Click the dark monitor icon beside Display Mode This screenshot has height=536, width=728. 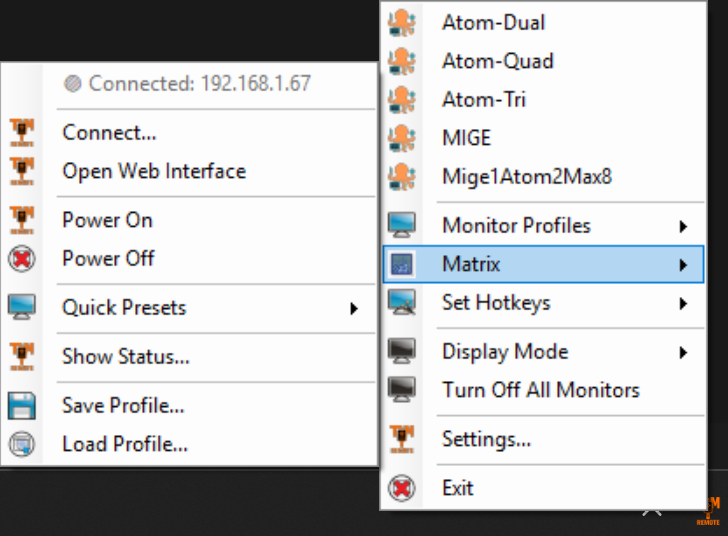point(402,352)
